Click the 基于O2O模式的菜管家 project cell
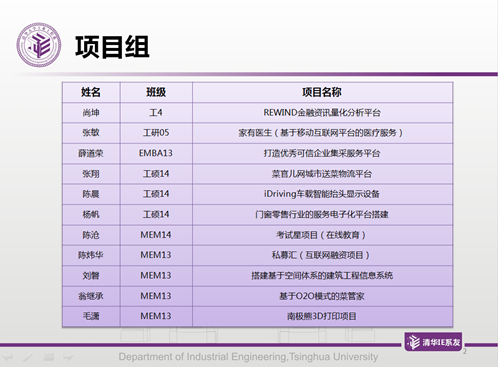This screenshot has width=498, height=367. [x=322, y=296]
